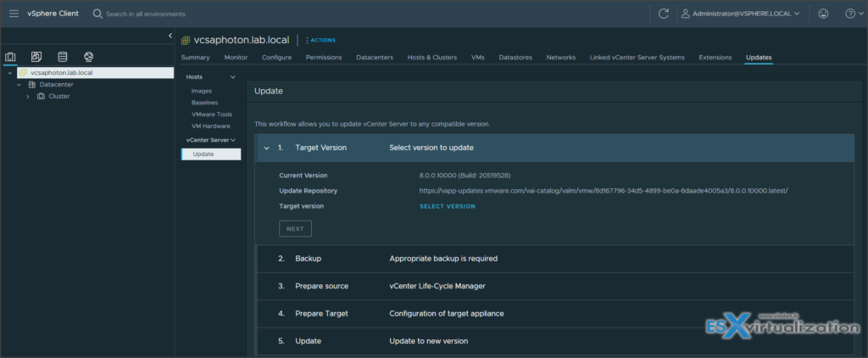The image size is (868, 358).
Task: Expand the Cluster tree node
Action: tap(28, 97)
